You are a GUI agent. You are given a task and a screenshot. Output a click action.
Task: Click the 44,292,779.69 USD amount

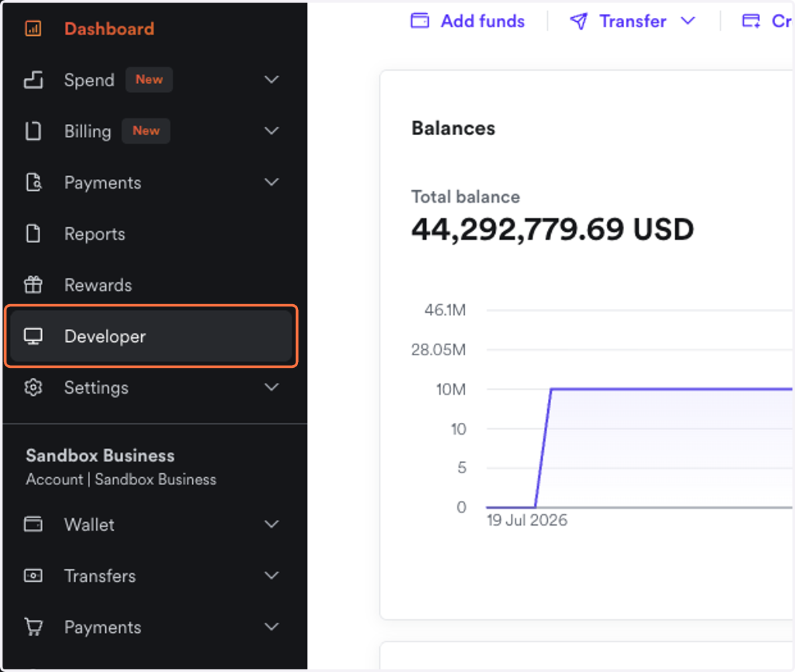(x=553, y=229)
